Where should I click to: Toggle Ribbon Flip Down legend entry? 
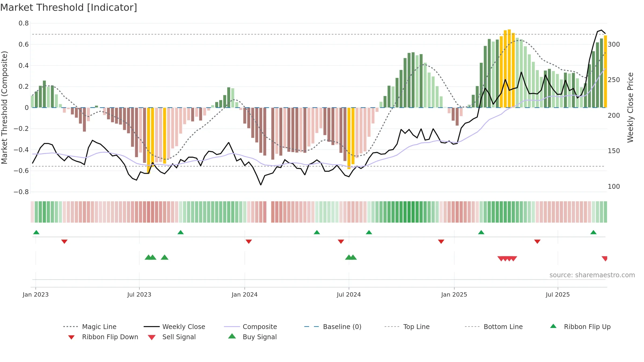pos(103,337)
